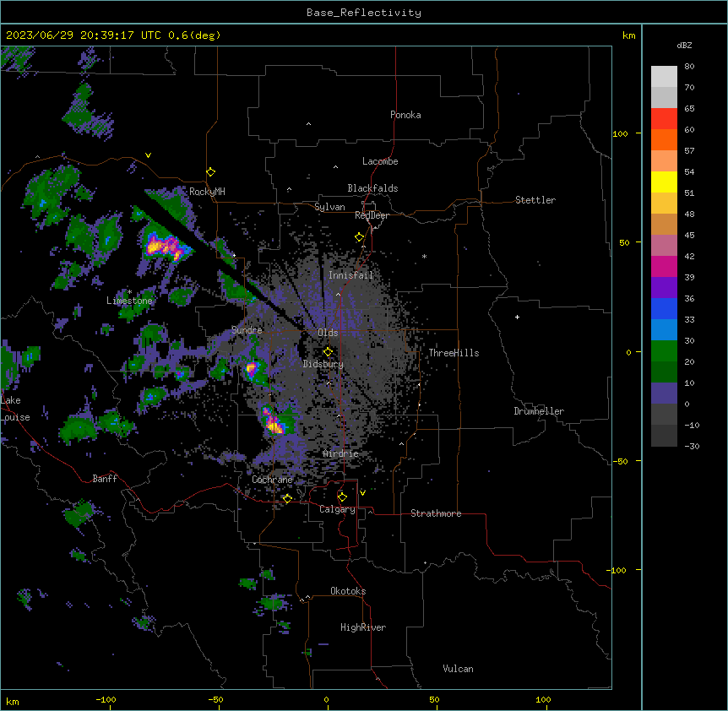Image resolution: width=728 pixels, height=711 pixels.
Task: Click the Airdrie city label
Action: pos(340,453)
